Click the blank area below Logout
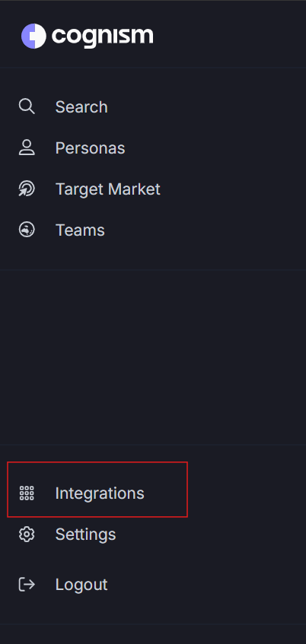This screenshot has width=306, height=644. [153, 634]
